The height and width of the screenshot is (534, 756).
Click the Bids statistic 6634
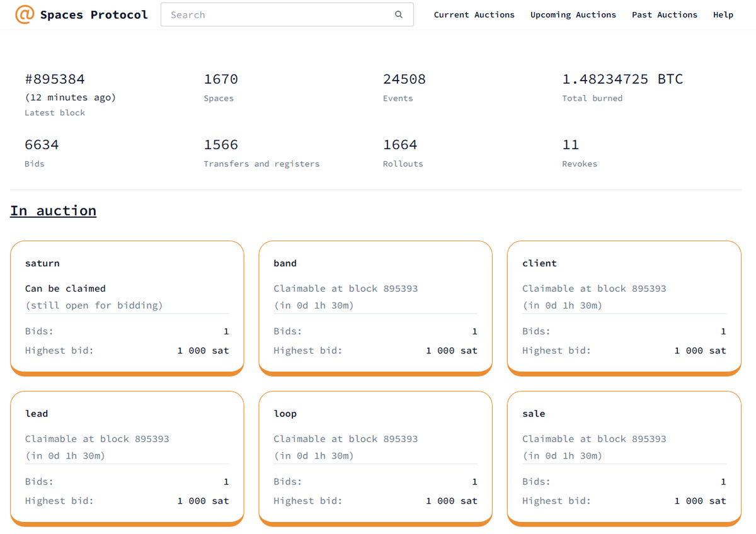point(42,144)
